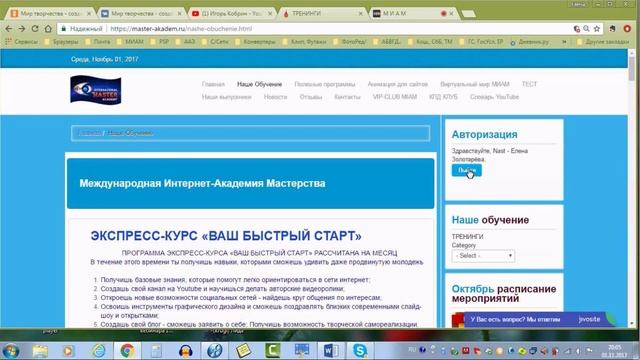The height and width of the screenshot is (360, 640).
Task: Switch to the first Мир творчества tab
Action: click(50, 13)
